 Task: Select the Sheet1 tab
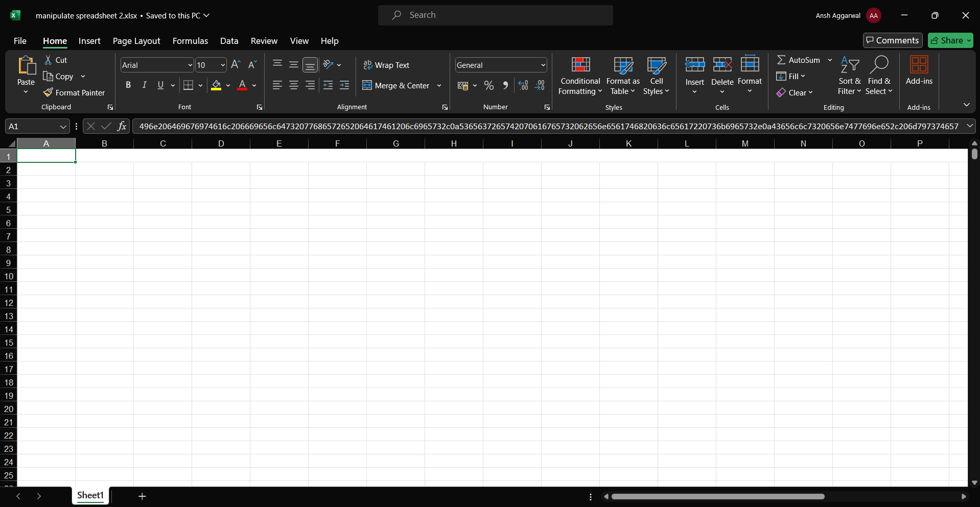tap(90, 495)
